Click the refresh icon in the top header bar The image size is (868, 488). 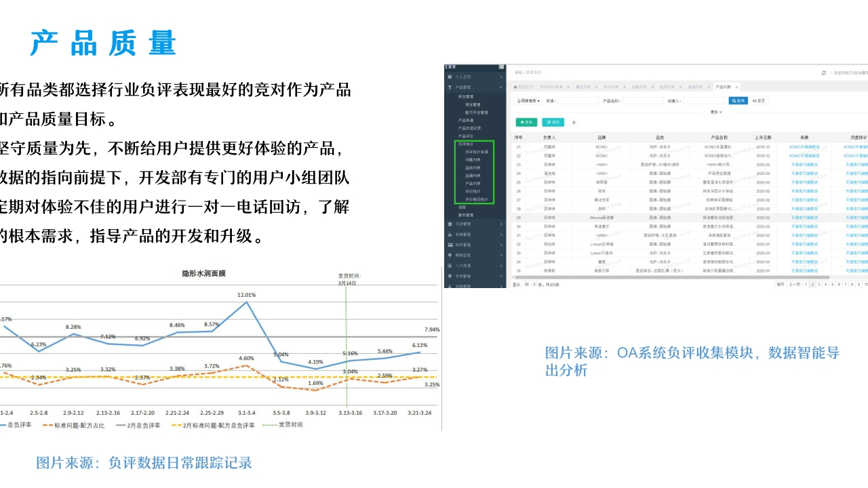[x=823, y=73]
